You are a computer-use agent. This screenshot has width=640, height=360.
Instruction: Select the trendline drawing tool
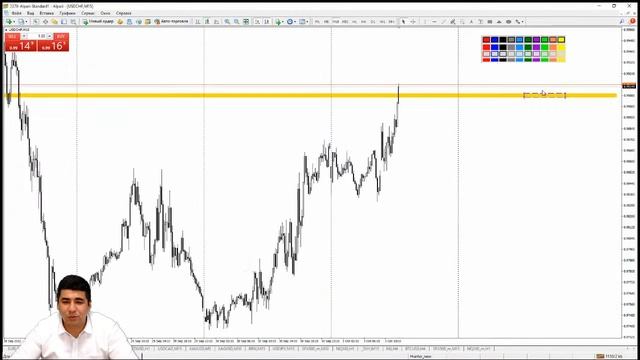click(x=443, y=22)
